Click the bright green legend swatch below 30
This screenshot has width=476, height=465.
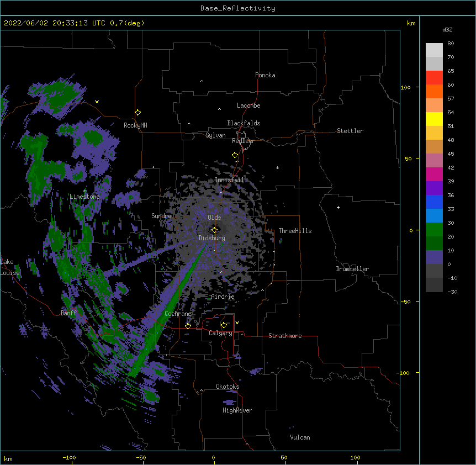pos(434,230)
